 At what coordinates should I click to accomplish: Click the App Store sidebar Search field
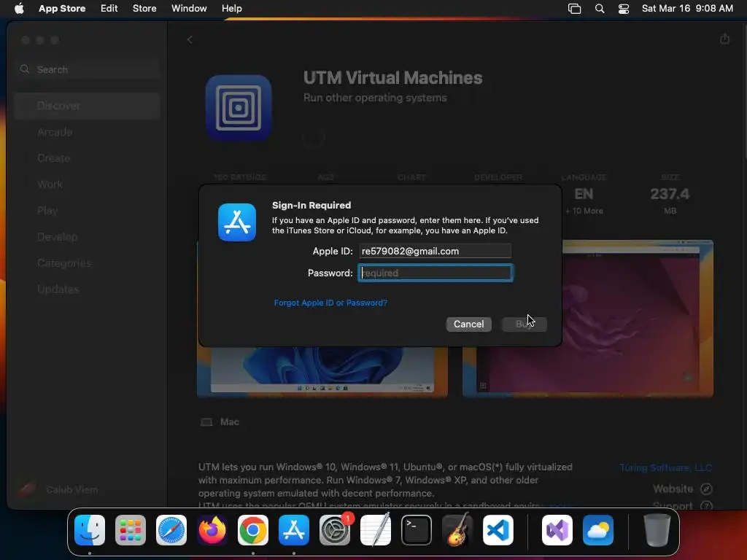point(88,69)
